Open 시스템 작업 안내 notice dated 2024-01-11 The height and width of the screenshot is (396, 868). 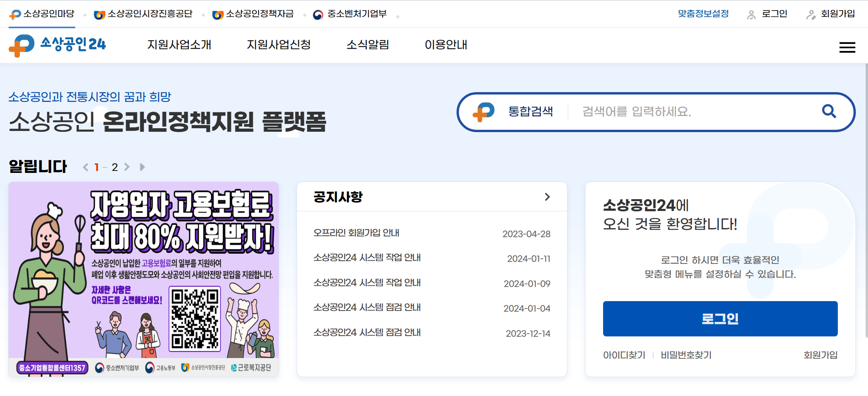(x=367, y=258)
